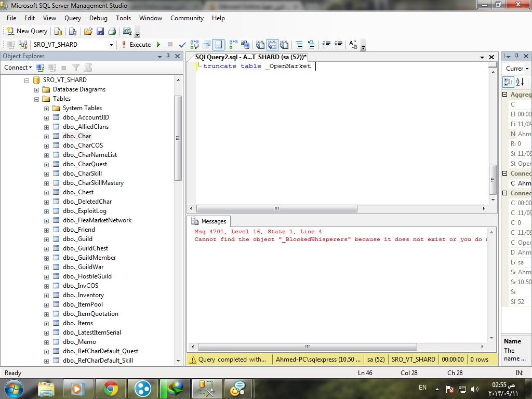Save the query with the floppy disk icon

100,31
